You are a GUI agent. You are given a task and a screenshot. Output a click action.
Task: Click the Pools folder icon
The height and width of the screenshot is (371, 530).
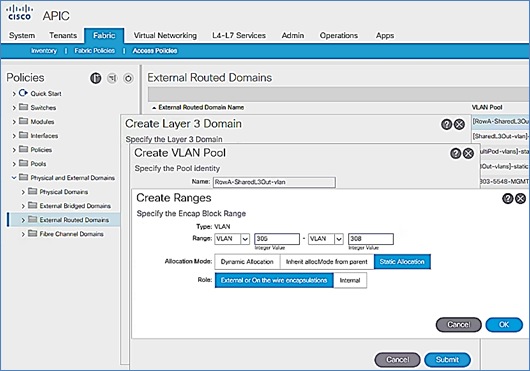(x=23, y=163)
